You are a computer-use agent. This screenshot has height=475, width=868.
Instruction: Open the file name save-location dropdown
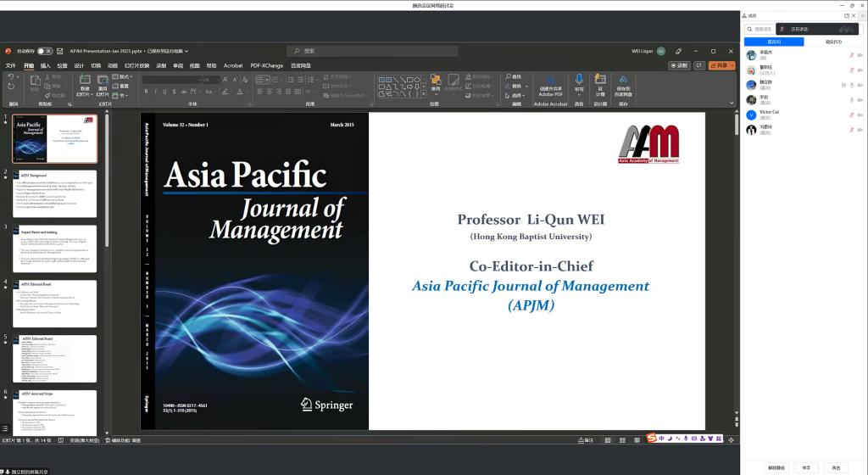(186, 51)
